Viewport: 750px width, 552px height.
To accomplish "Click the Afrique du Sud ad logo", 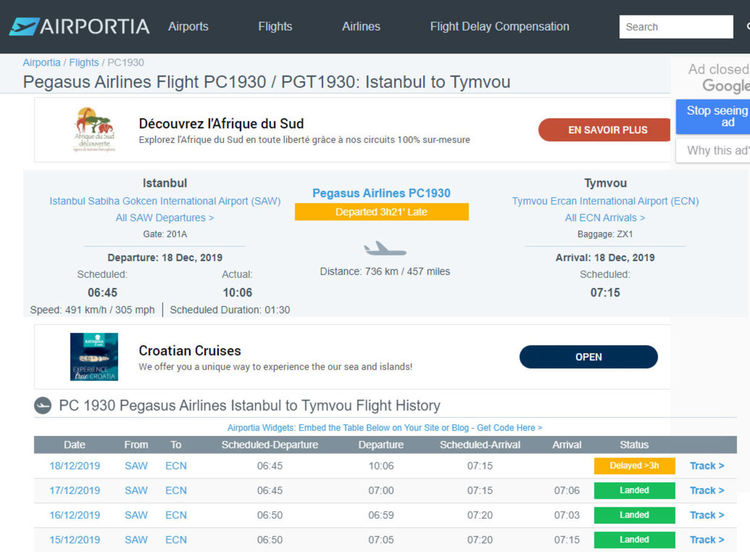I will 93,130.
